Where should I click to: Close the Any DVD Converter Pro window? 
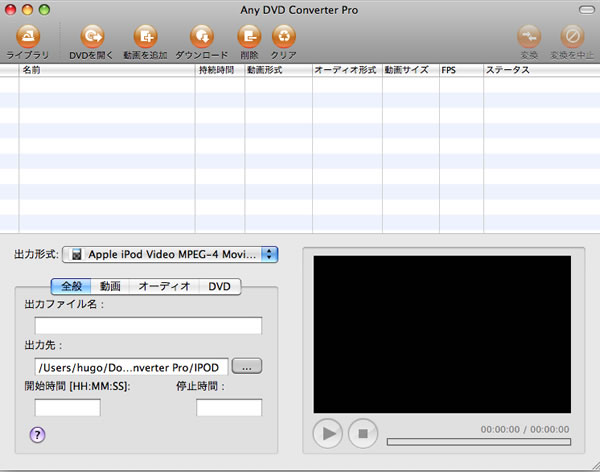pos(10,10)
